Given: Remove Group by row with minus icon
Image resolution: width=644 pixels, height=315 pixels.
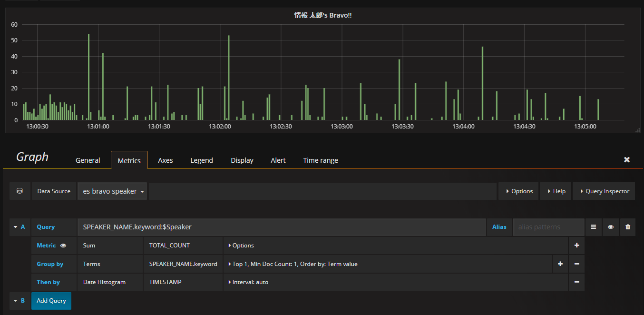Looking at the screenshot, I should click(576, 264).
